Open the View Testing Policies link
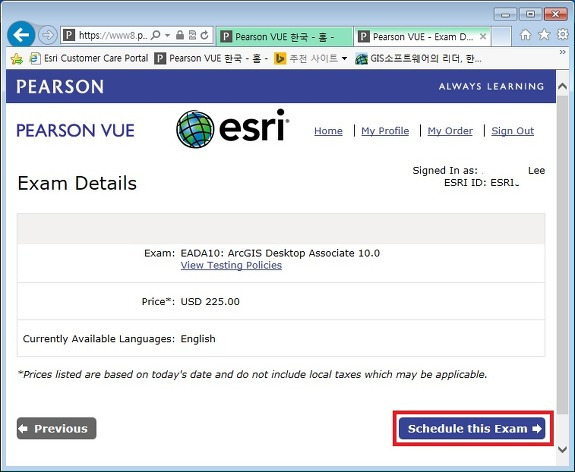Viewport: 575px width, 472px height. (231, 266)
